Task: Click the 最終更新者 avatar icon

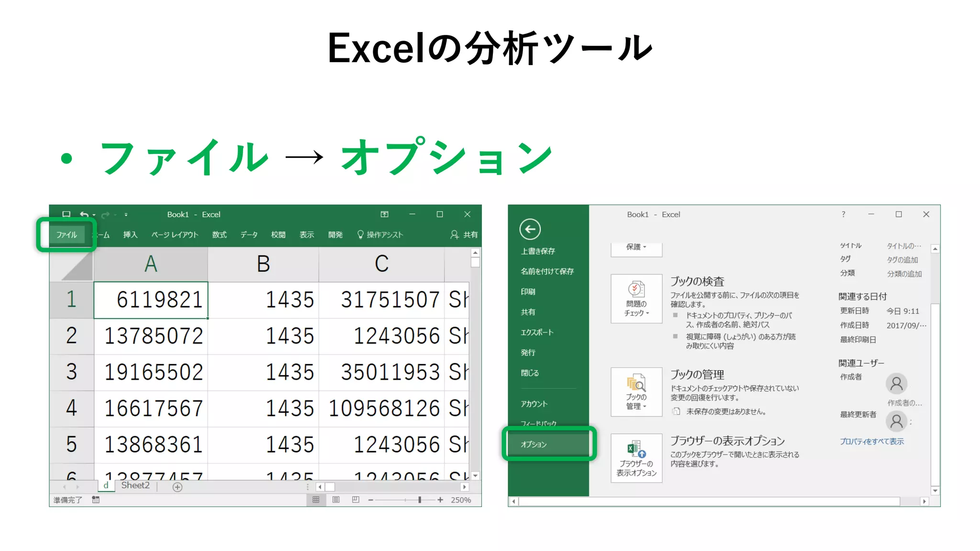Action: [896, 421]
